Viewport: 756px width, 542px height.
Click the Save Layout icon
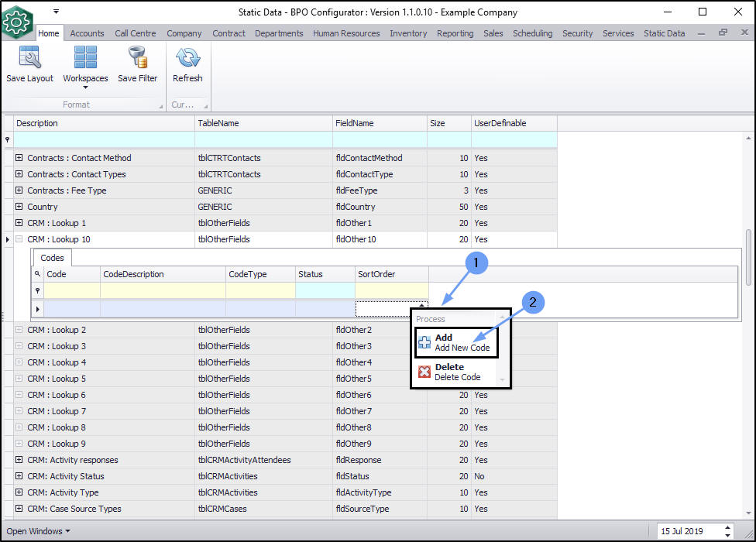[x=29, y=58]
